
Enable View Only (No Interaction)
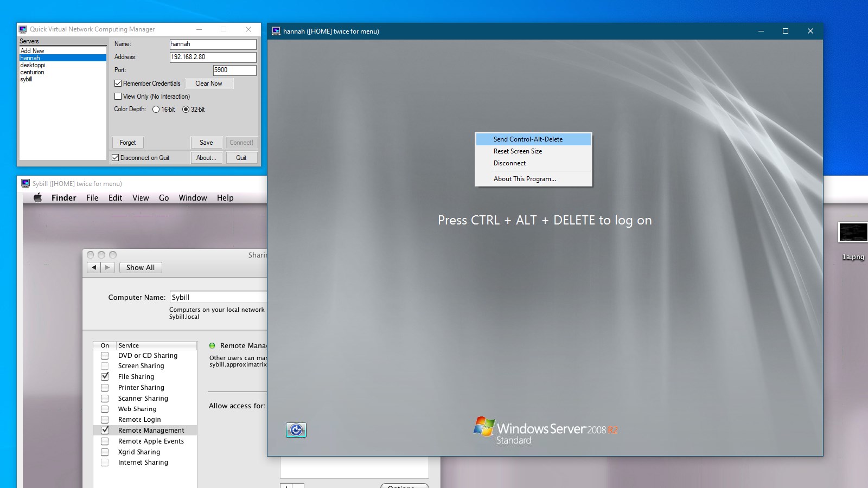pos(118,97)
